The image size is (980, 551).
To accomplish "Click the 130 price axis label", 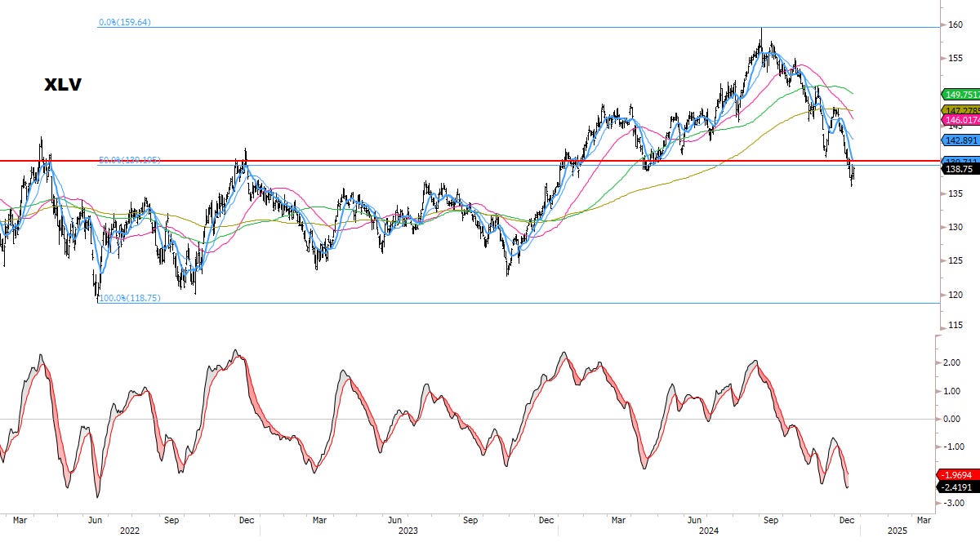I will pos(955,227).
